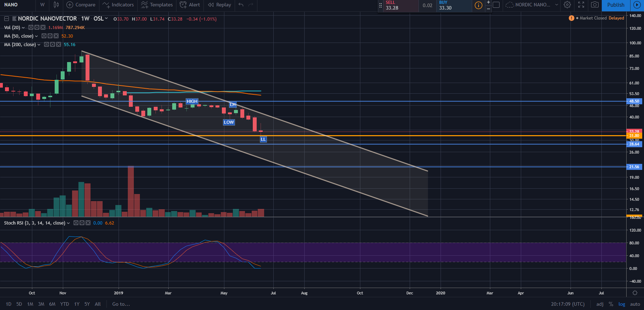Open the candlestick chart style selector

pyautogui.click(x=56, y=5)
